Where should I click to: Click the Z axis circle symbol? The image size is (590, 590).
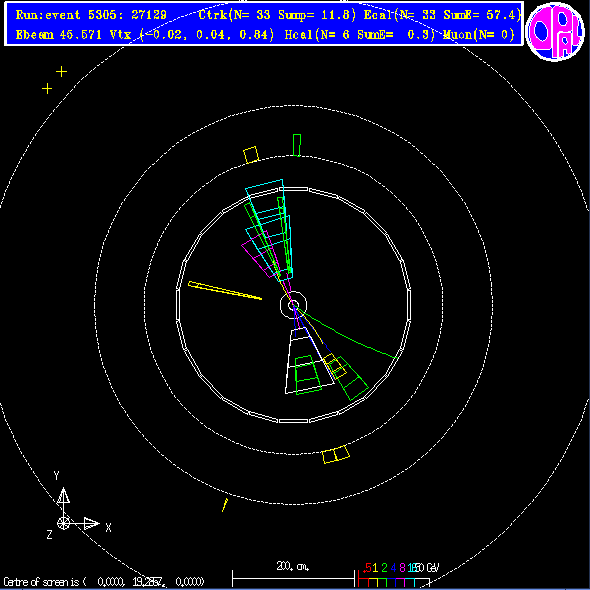click(x=63, y=523)
